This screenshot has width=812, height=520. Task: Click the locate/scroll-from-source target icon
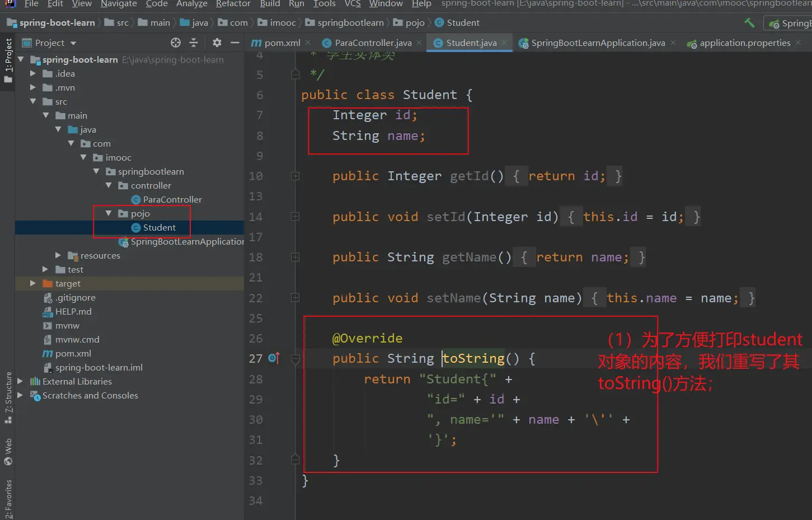pos(176,43)
